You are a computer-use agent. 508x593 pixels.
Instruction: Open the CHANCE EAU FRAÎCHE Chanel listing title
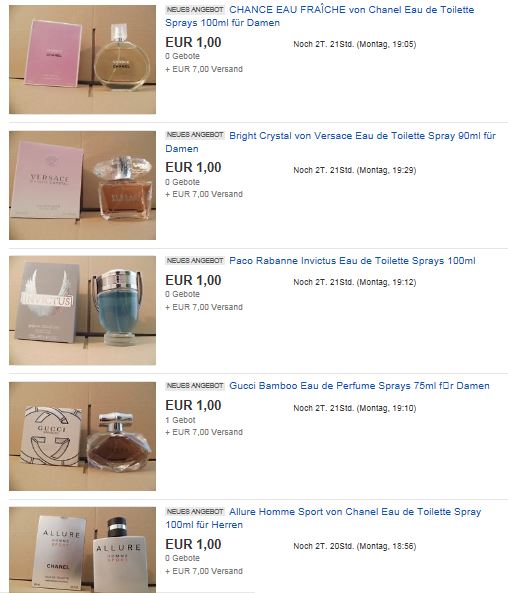point(320,16)
